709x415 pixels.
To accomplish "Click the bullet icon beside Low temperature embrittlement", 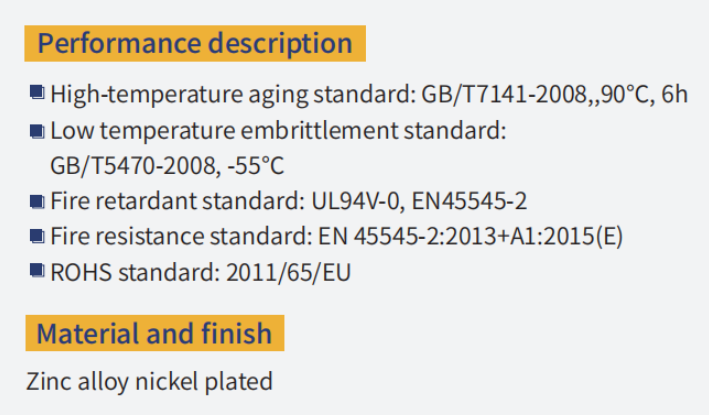I will click(37, 132).
